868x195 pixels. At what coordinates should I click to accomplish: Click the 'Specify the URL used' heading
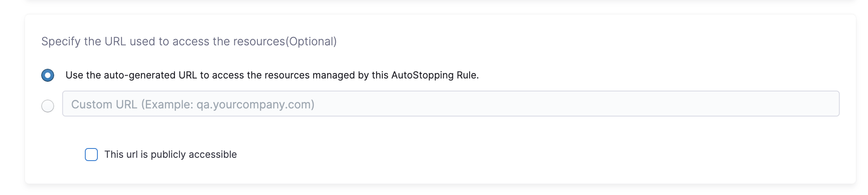(x=189, y=41)
